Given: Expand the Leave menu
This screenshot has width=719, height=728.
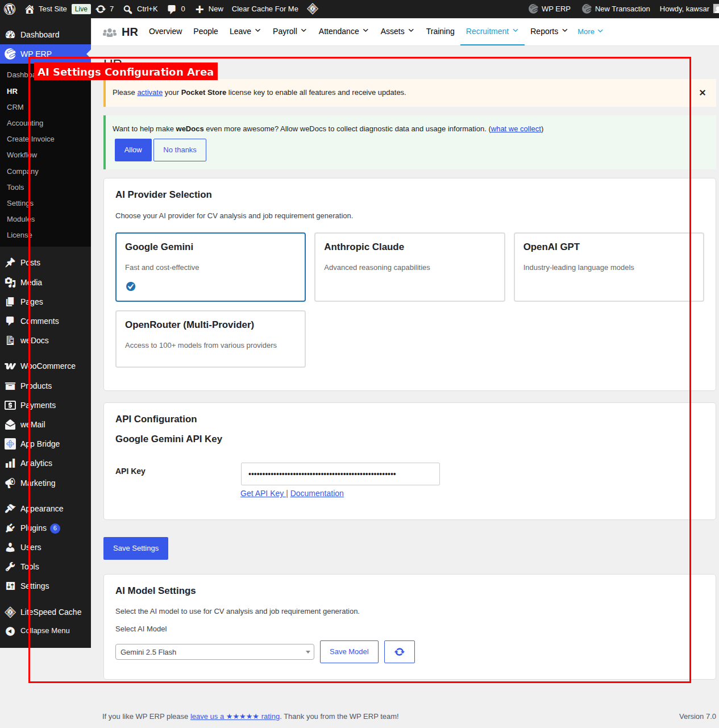Looking at the screenshot, I should click(245, 31).
